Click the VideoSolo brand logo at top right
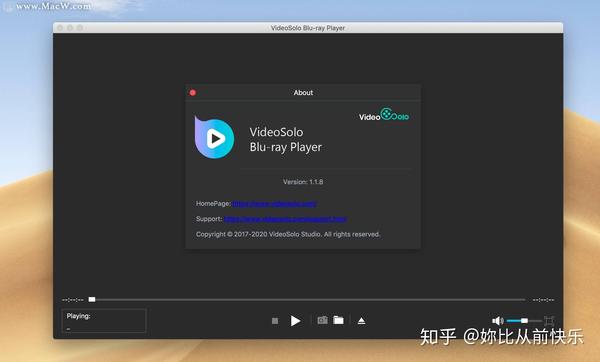 (384, 115)
